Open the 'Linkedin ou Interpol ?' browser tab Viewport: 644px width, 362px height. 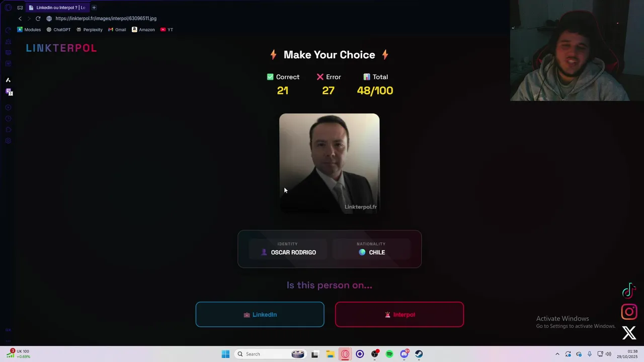click(57, 8)
